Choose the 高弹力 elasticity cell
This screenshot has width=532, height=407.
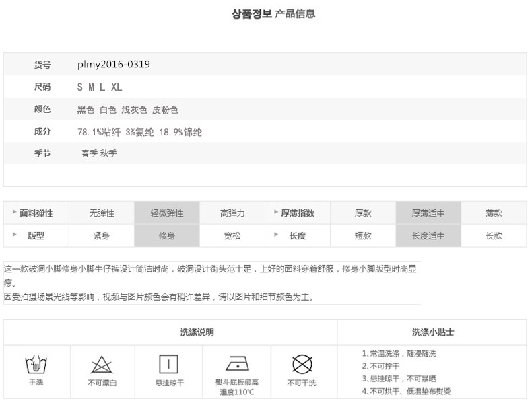point(232,213)
